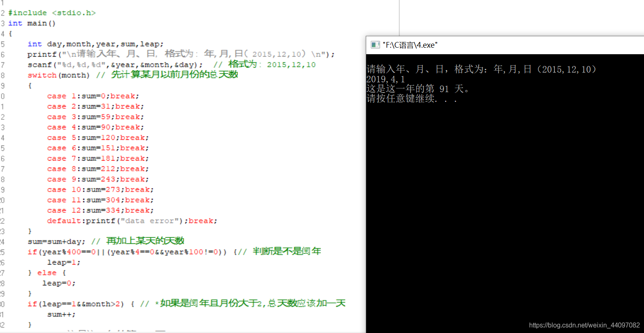Screen dimensions: 644x333
Task: Click the line case 9:sum=243;break;
Action: [98, 179]
